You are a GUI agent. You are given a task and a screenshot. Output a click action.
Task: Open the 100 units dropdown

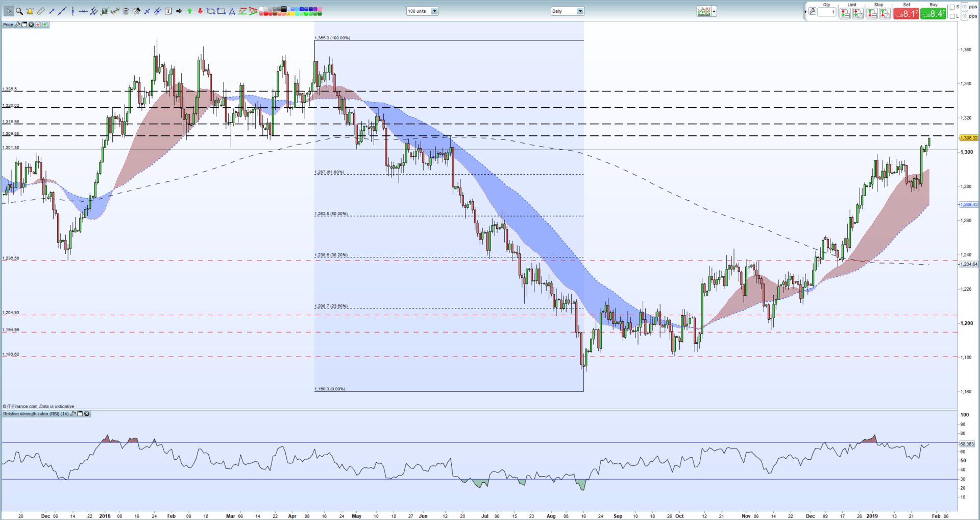pyautogui.click(x=434, y=11)
